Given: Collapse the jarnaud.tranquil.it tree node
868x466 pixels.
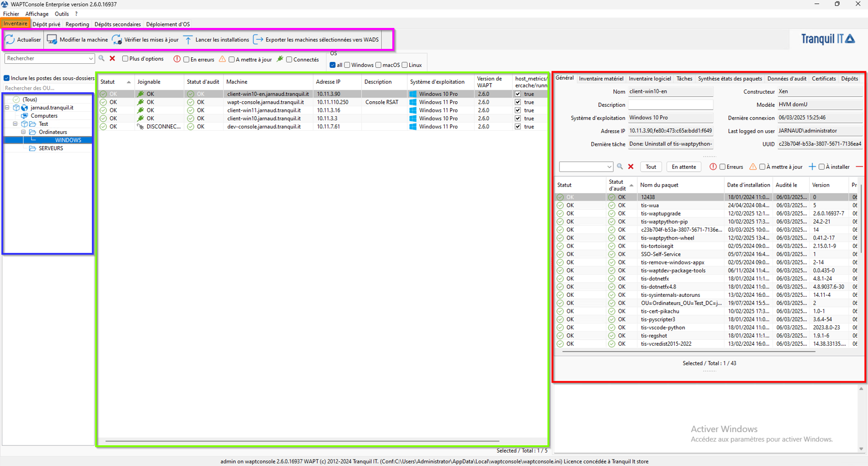Looking at the screenshot, I should click(x=7, y=108).
